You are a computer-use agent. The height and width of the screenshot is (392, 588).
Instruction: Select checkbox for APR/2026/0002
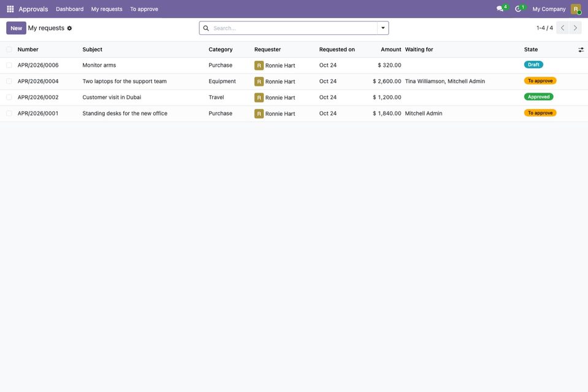click(9, 98)
